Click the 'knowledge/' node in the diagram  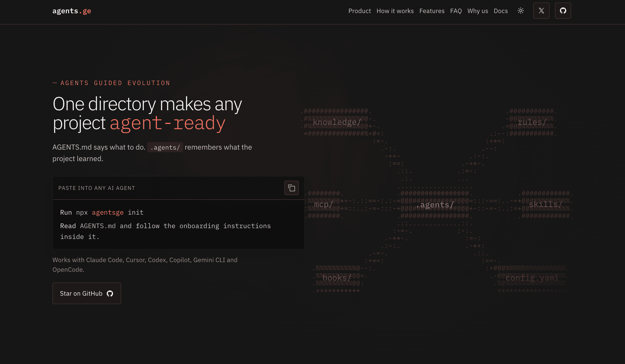click(337, 122)
